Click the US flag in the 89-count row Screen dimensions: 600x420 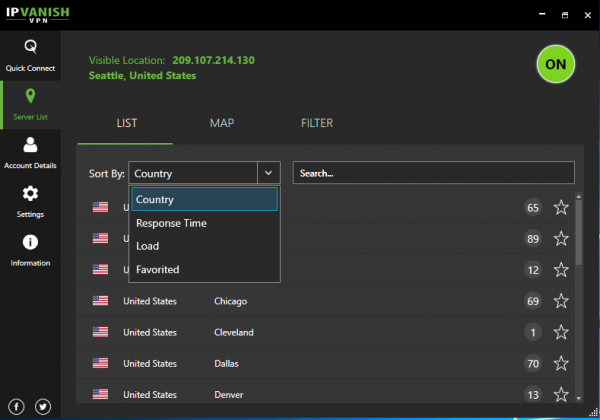click(100, 238)
